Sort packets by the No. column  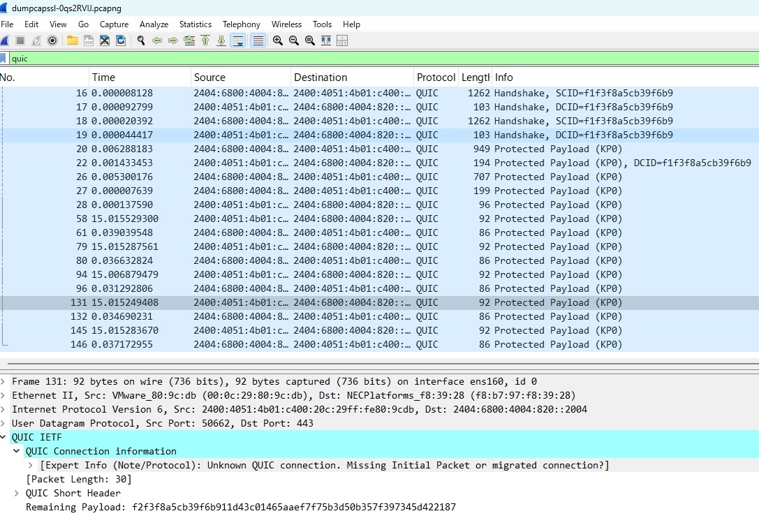[45, 77]
